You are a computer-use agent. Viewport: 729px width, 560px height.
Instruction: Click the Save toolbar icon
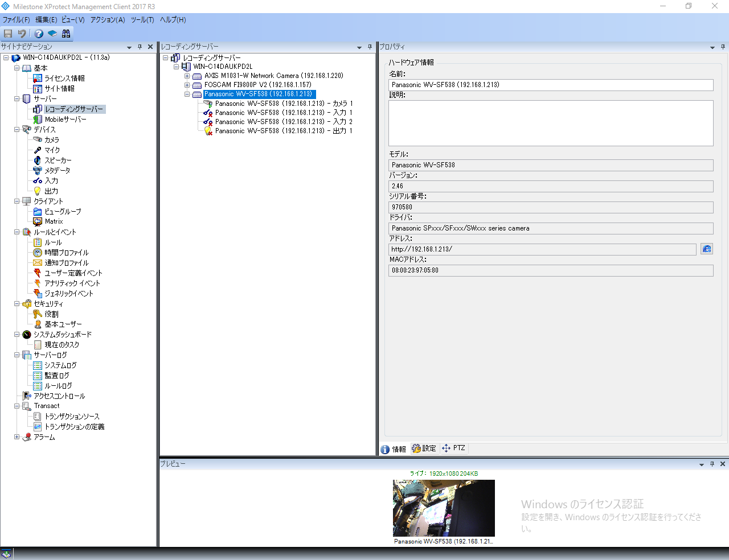coord(8,34)
